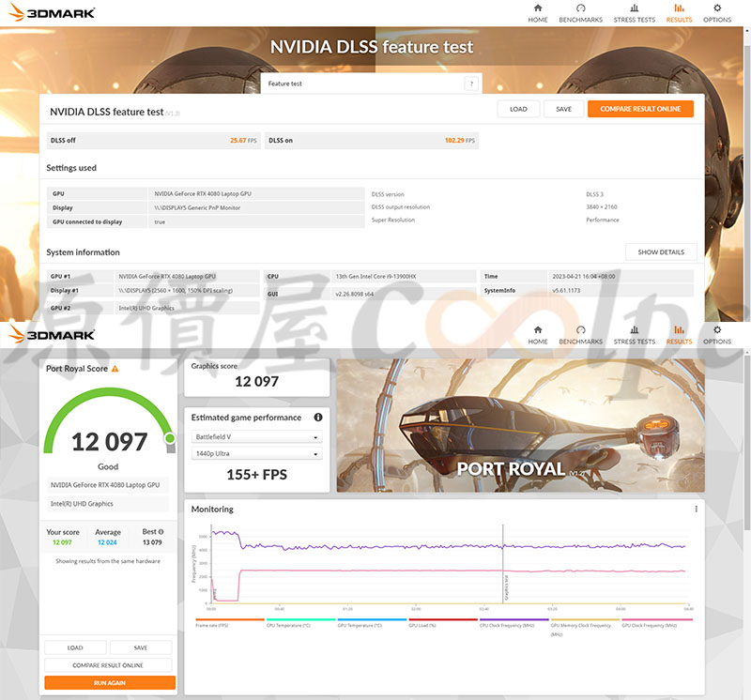Click LOAD in the DLSS feature test panel
Viewport: 751px width, 700px height.
[518, 109]
